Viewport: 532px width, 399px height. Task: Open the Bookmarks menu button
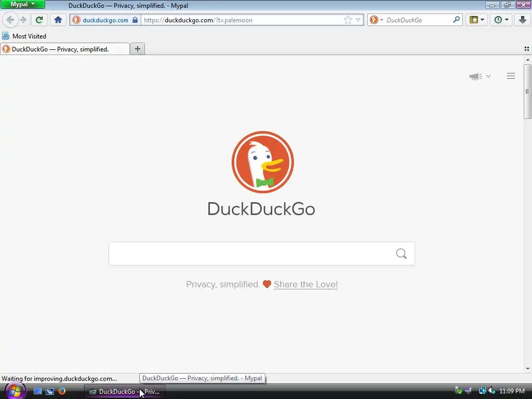[477, 20]
